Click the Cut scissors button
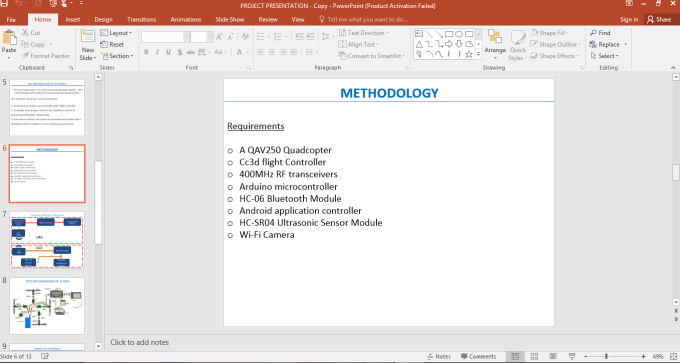The width and height of the screenshot is (680, 363). (31, 33)
